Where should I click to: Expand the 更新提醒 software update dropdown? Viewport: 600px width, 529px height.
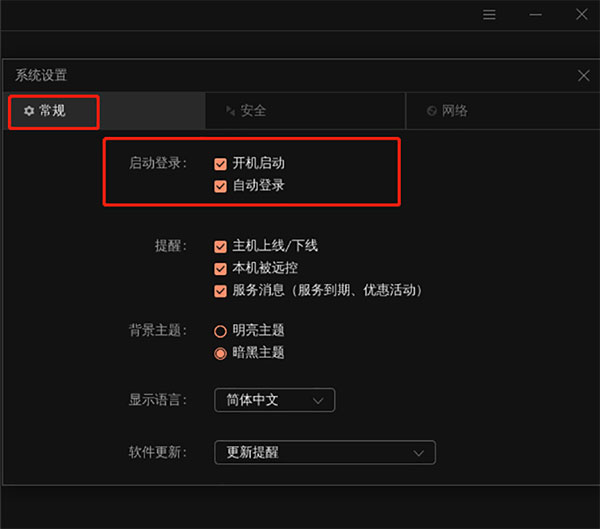coord(325,452)
